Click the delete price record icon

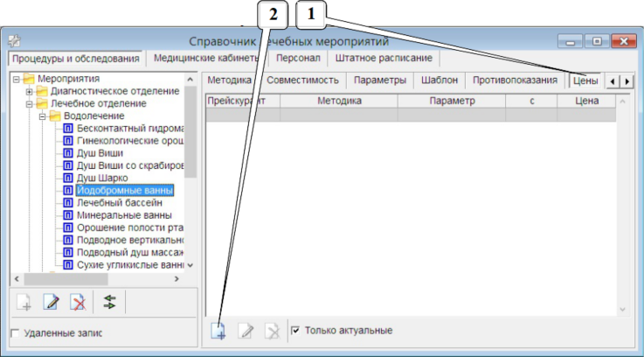(273, 331)
